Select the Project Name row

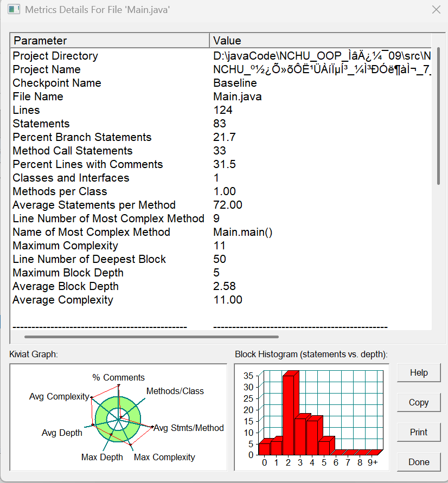pos(221,69)
